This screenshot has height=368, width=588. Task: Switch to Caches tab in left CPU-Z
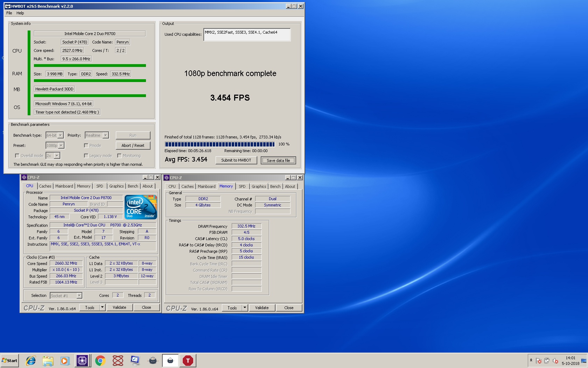(x=45, y=186)
